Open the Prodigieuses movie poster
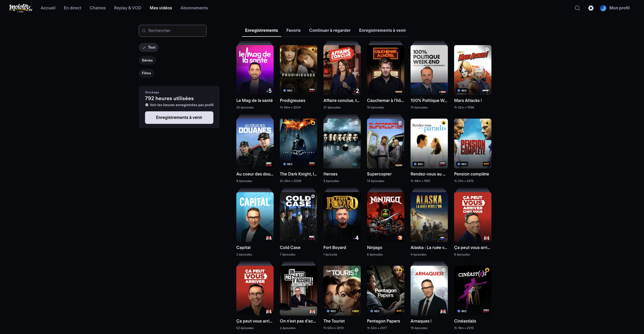 point(298,70)
